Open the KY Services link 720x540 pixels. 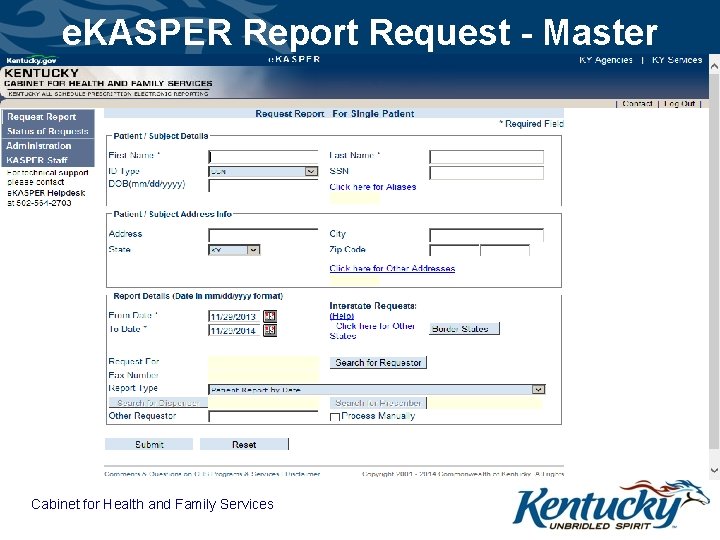click(677, 60)
